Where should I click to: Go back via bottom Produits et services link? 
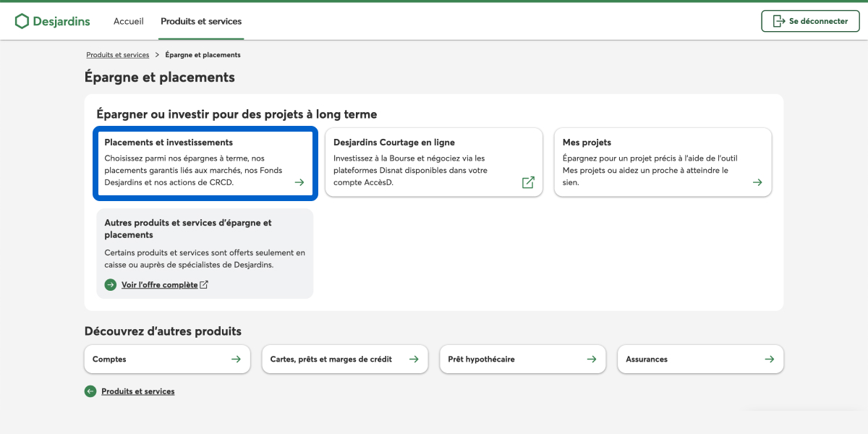click(x=137, y=391)
